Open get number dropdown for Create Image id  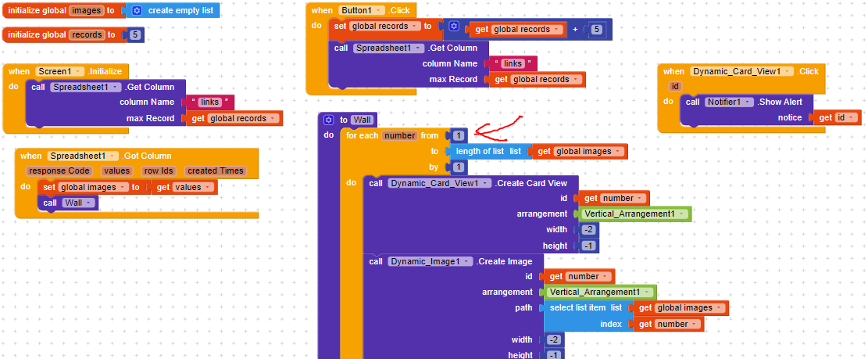[x=605, y=276]
